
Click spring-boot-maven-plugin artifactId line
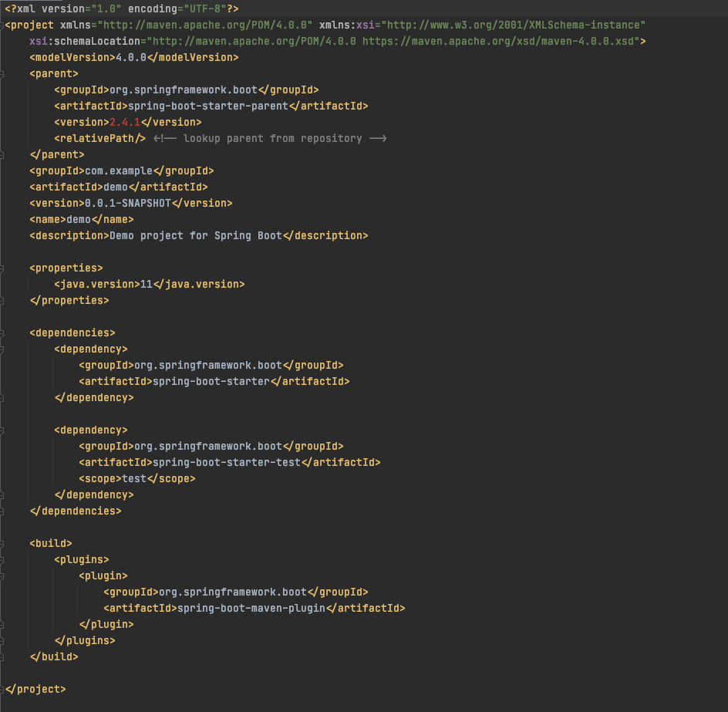254,609
